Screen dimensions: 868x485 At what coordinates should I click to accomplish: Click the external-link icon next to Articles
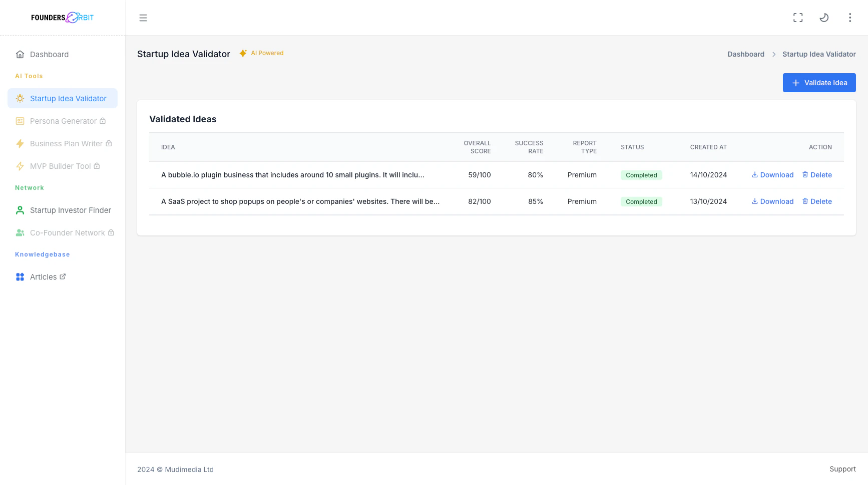tap(62, 276)
